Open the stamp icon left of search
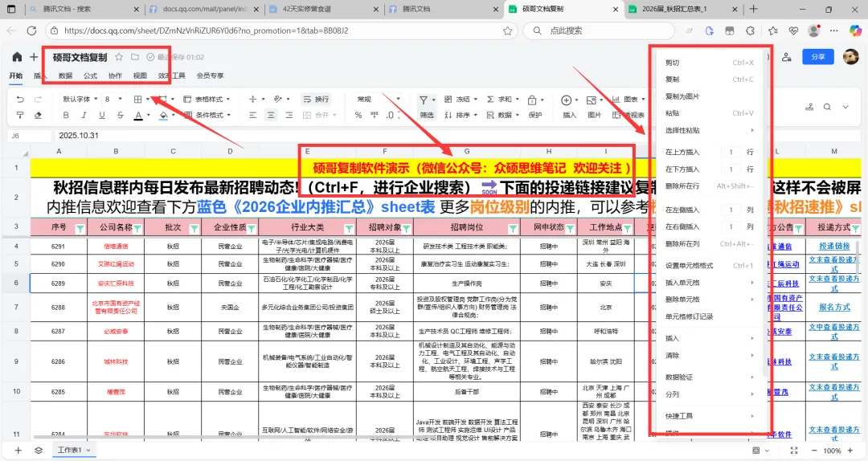Viewport: 868px width, 461px height. pos(809,107)
